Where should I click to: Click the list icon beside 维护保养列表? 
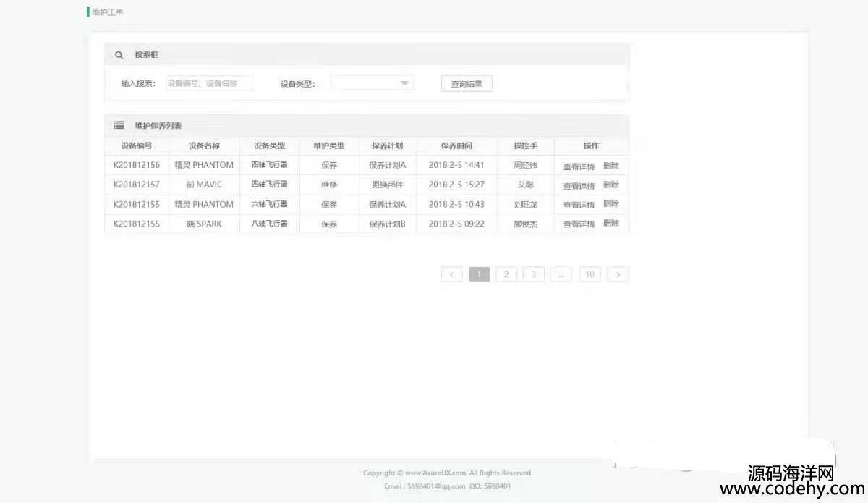click(x=119, y=125)
